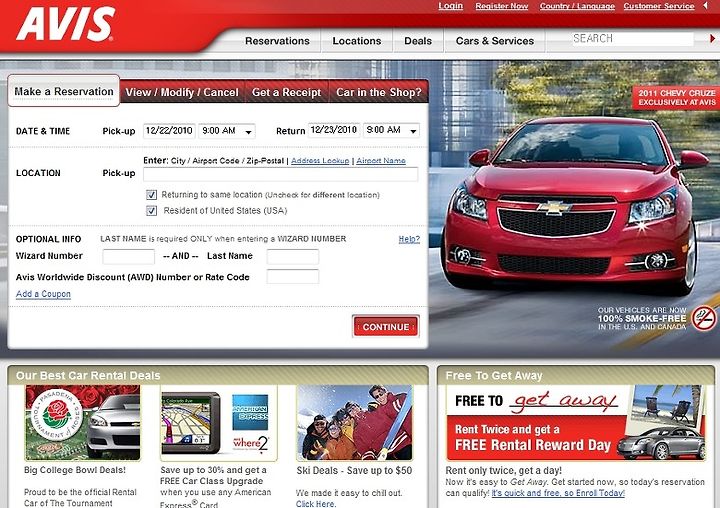
Task: Click the Address Lookup link
Action: [320, 161]
